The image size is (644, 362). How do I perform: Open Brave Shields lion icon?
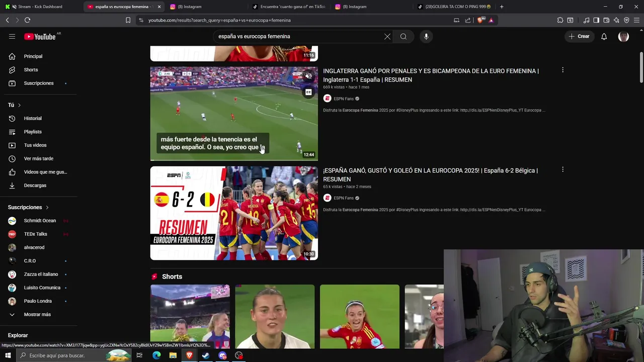click(x=480, y=20)
